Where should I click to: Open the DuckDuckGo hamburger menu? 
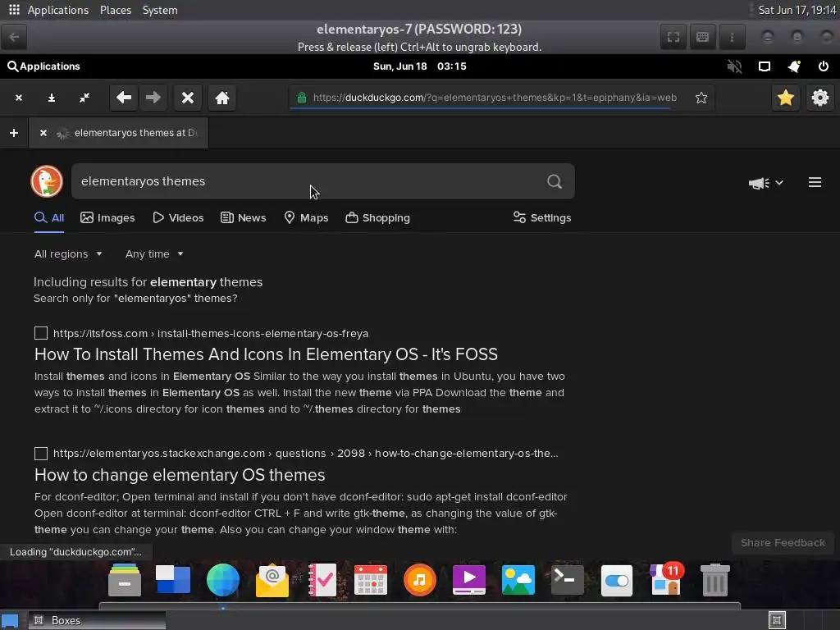coord(815,182)
